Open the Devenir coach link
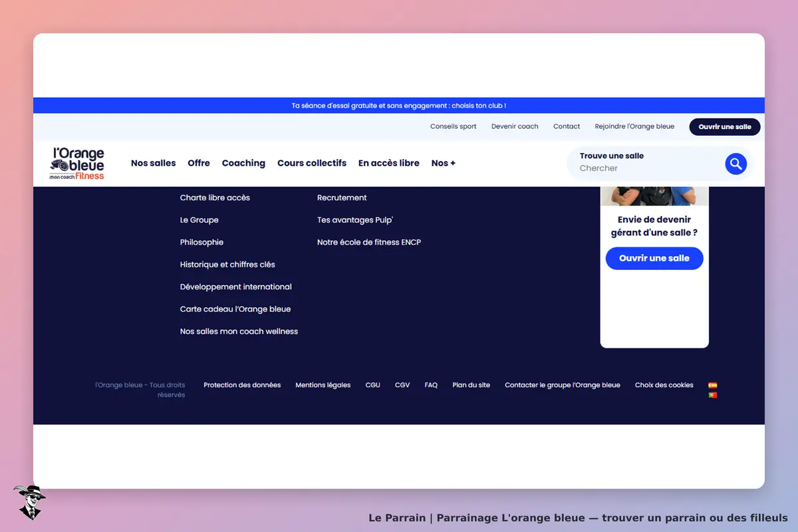This screenshot has width=798, height=532. [515, 126]
